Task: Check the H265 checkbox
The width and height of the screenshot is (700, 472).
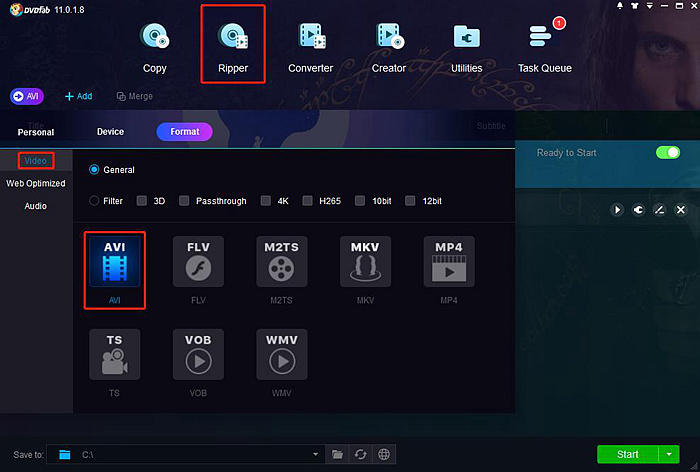Action: click(x=307, y=201)
